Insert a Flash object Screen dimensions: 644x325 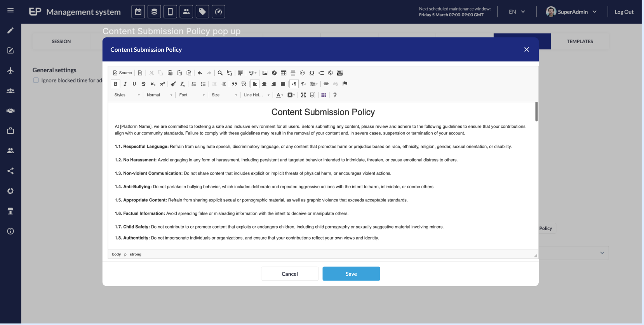tap(274, 73)
